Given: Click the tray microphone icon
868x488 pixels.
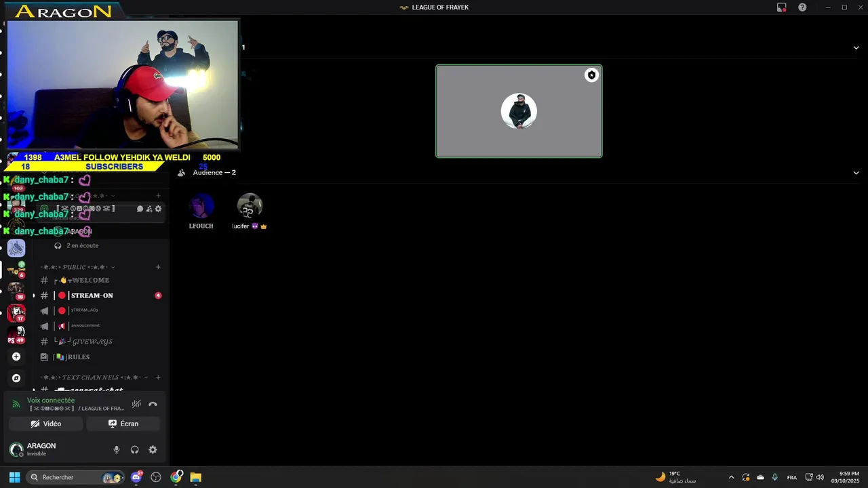Looking at the screenshot, I should (774, 477).
